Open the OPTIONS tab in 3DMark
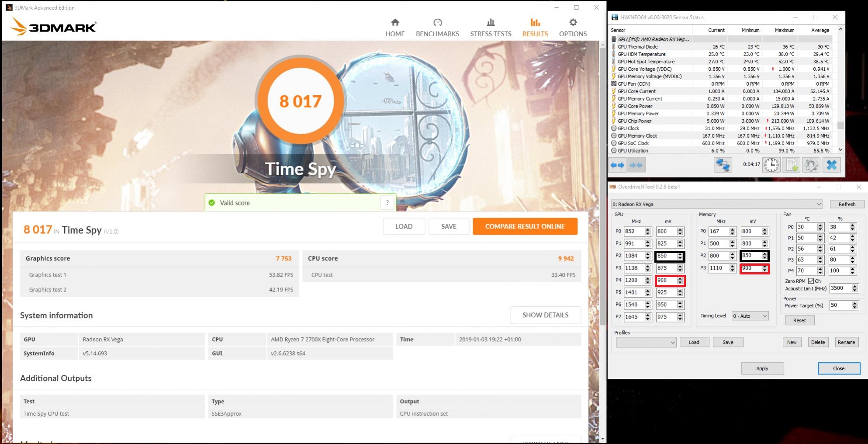The image size is (868, 444). pyautogui.click(x=573, y=28)
